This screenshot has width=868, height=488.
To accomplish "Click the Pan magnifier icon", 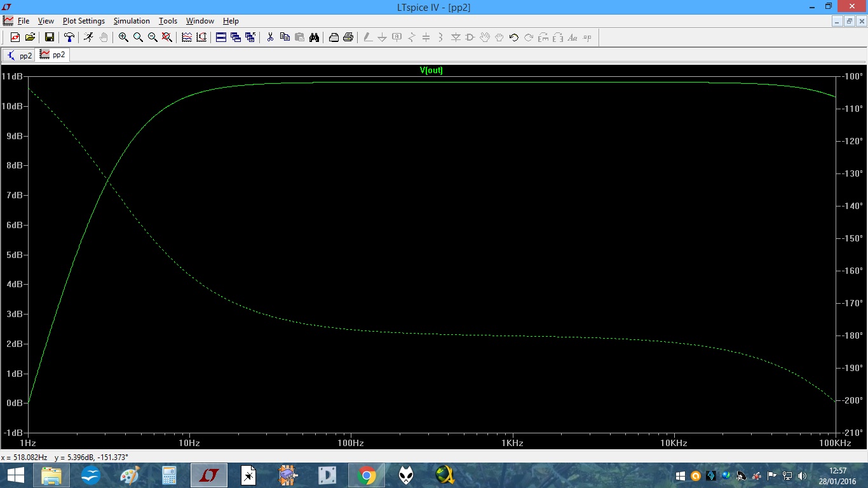I will pyautogui.click(x=138, y=37).
